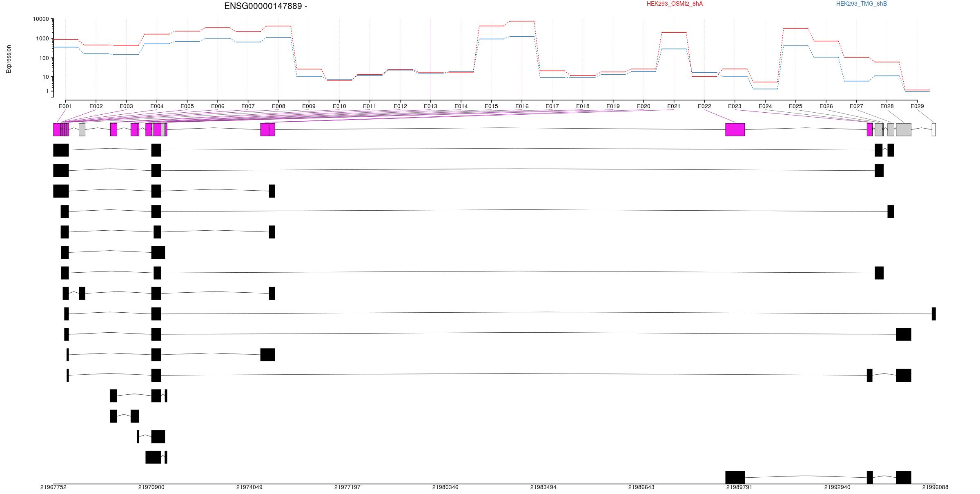Select exon label E018
The image size is (980, 494).
(583, 106)
